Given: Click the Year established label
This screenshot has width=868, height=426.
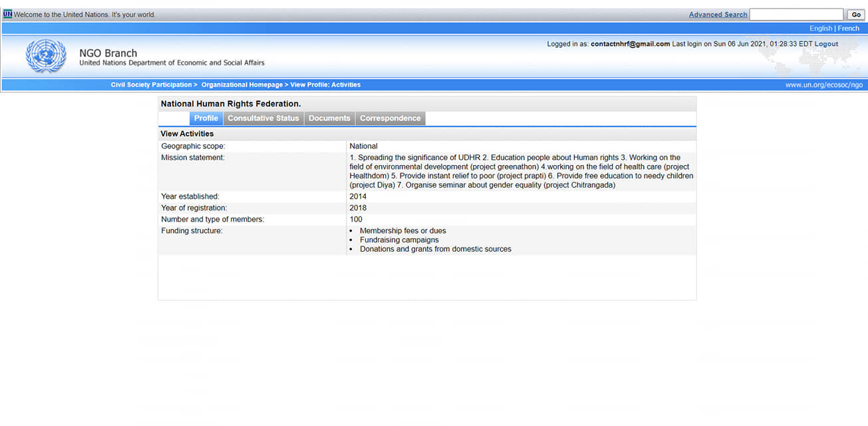Looking at the screenshot, I should (190, 196).
